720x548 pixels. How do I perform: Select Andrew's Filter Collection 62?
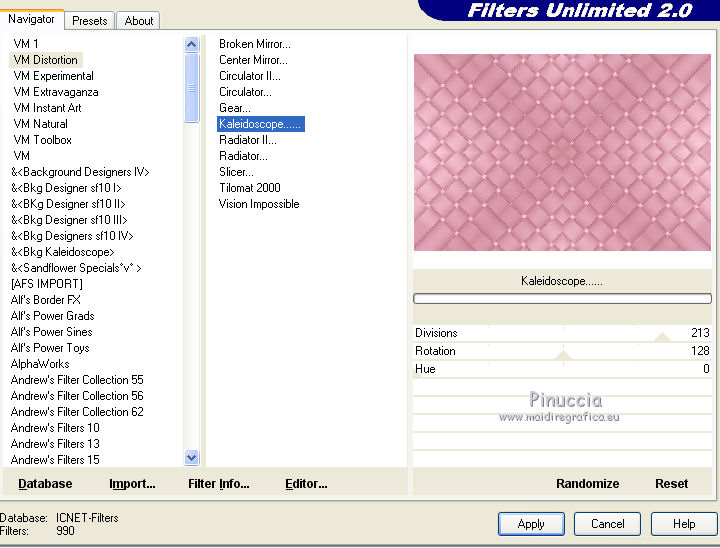tap(77, 412)
